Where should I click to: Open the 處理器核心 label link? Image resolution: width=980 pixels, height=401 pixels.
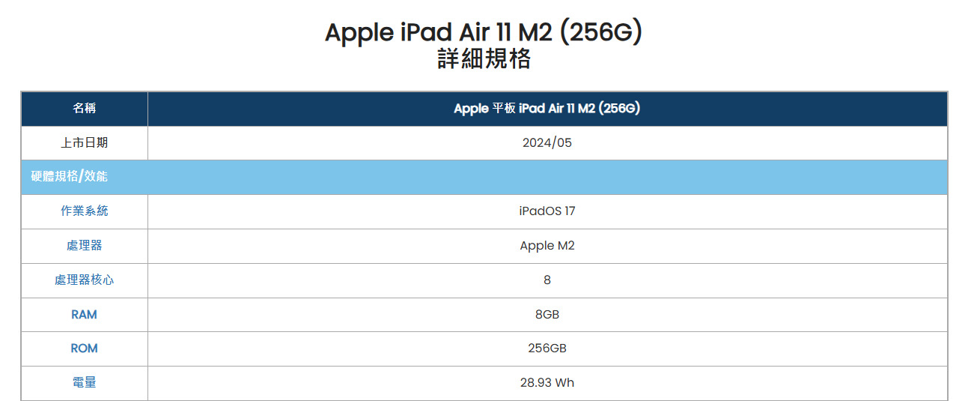click(x=84, y=280)
